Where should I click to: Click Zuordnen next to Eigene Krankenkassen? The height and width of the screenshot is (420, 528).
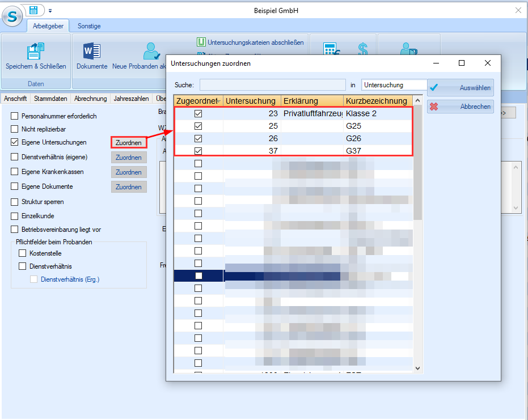[x=129, y=172]
